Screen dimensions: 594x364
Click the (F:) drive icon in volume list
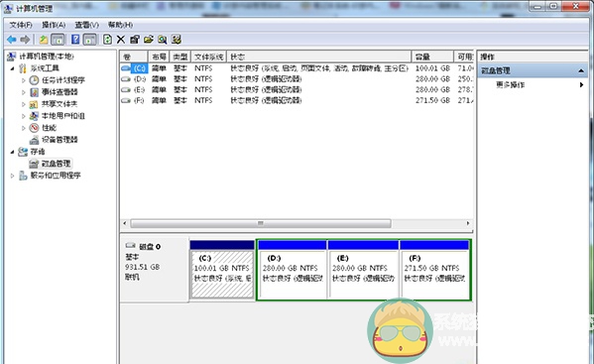126,100
